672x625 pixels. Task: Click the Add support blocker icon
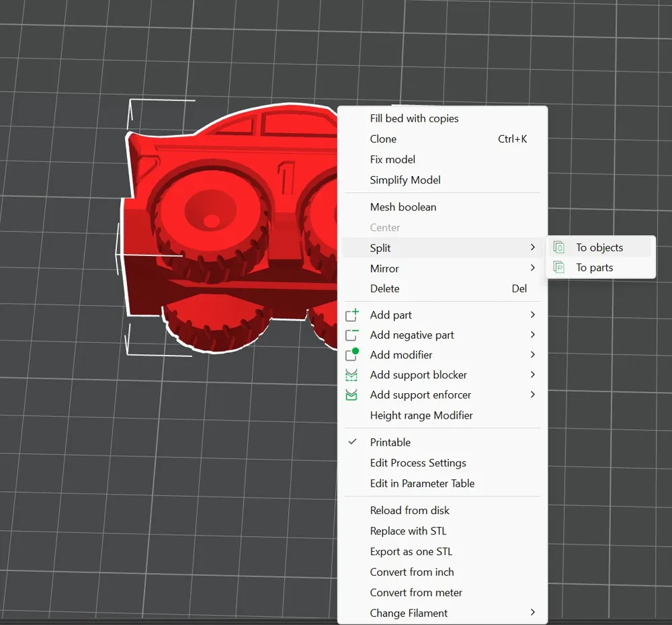[352, 375]
